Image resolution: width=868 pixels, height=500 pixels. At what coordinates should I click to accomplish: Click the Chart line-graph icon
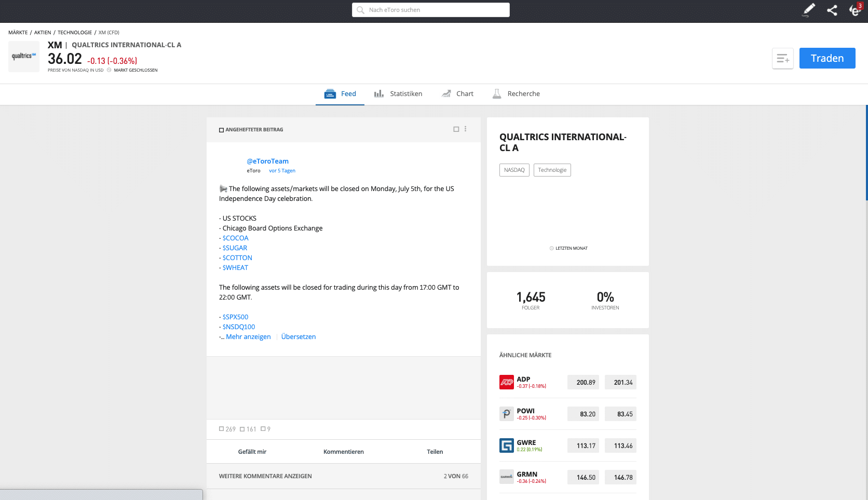click(x=446, y=94)
